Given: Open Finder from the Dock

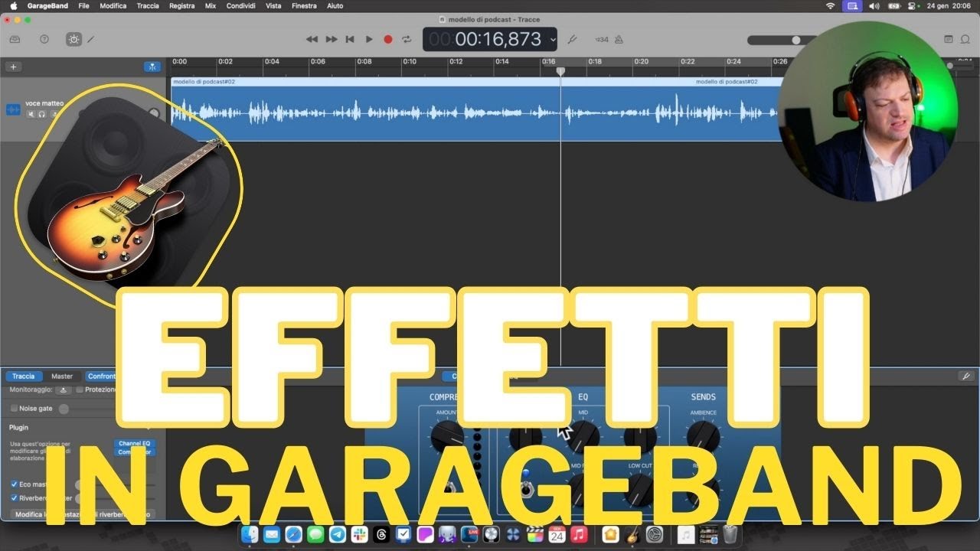Looking at the screenshot, I should click(250, 534).
